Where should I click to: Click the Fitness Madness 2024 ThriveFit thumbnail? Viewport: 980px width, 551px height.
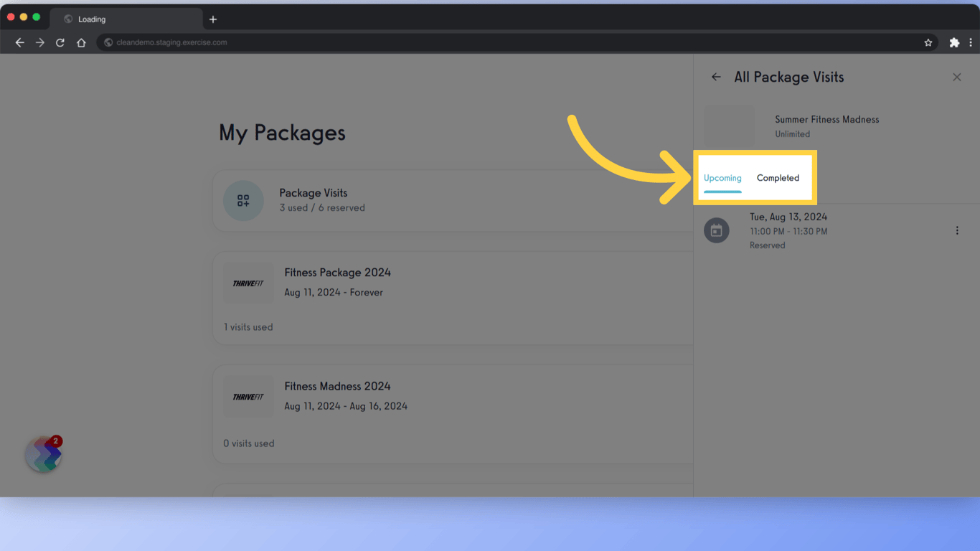[x=248, y=397]
